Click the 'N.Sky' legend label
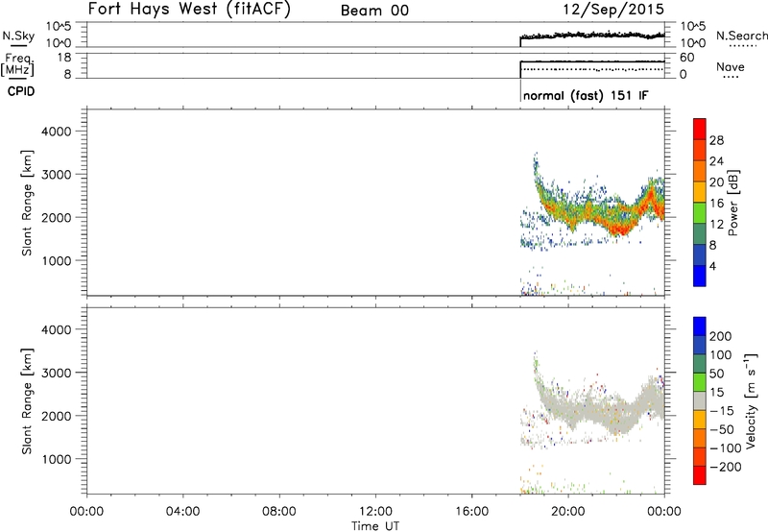 coord(18,36)
